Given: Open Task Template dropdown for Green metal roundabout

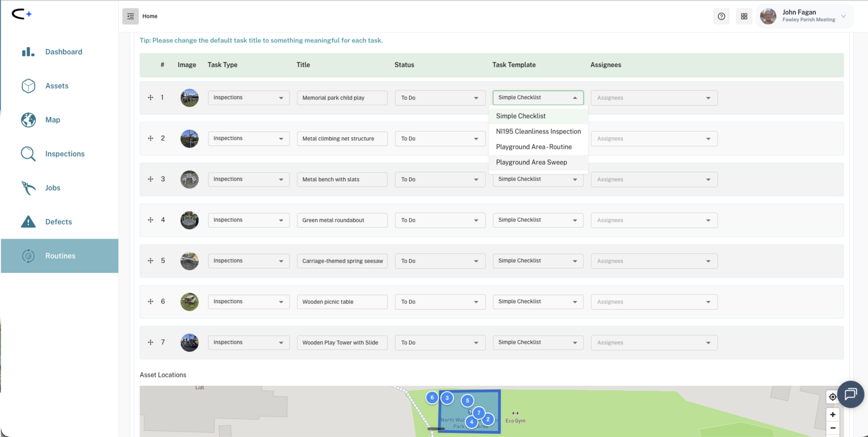Looking at the screenshot, I should click(x=538, y=220).
